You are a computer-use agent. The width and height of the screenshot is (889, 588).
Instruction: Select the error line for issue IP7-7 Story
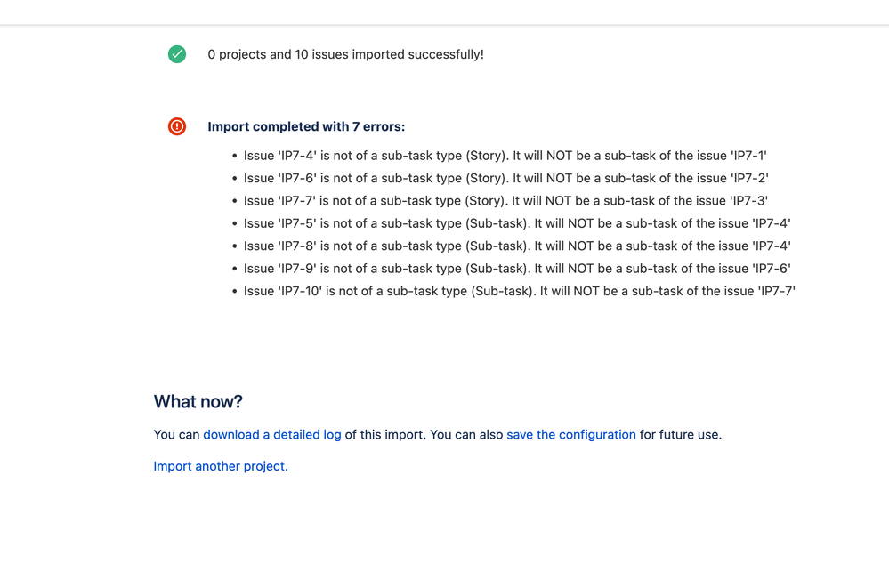click(x=505, y=201)
